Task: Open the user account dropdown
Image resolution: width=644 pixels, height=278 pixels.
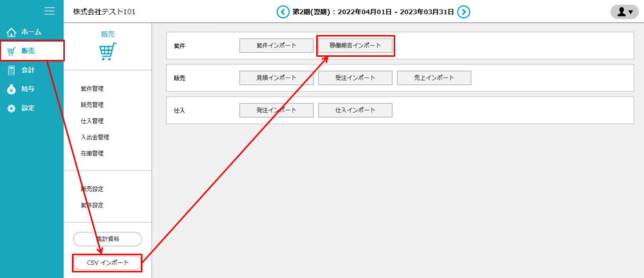Action: pyautogui.click(x=624, y=12)
